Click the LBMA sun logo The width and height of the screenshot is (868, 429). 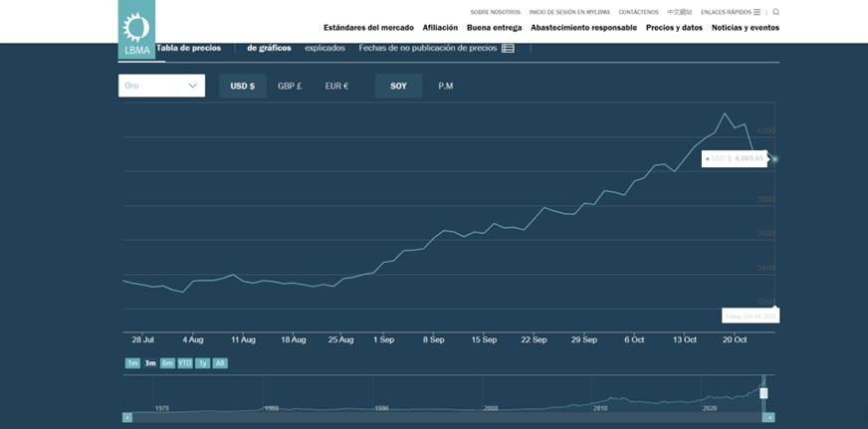[136, 30]
